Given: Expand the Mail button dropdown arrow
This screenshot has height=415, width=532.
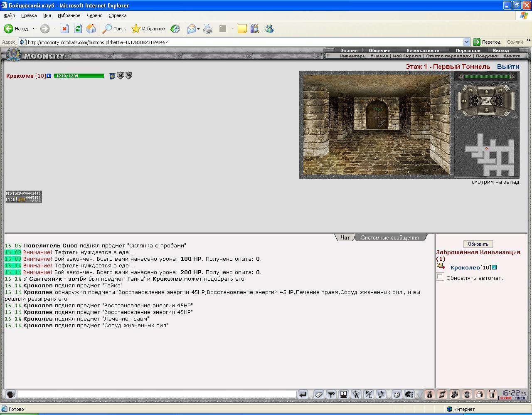Looking at the screenshot, I should 198,29.
